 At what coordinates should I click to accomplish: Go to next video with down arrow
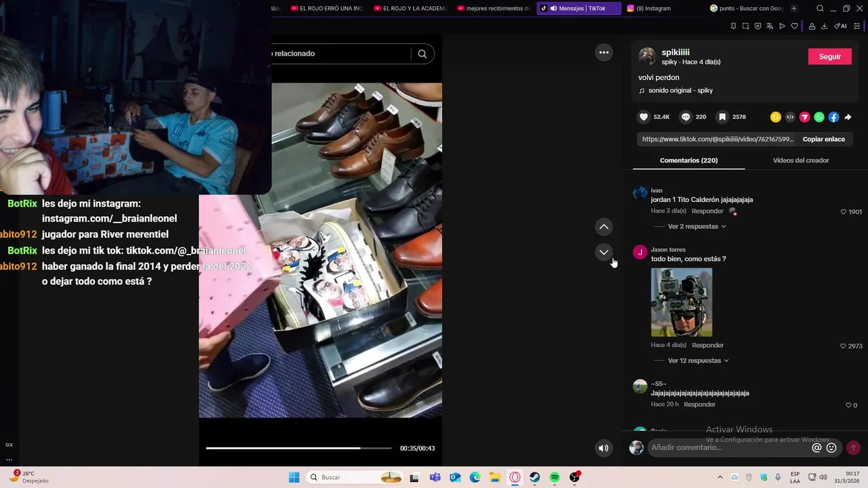click(x=604, y=252)
